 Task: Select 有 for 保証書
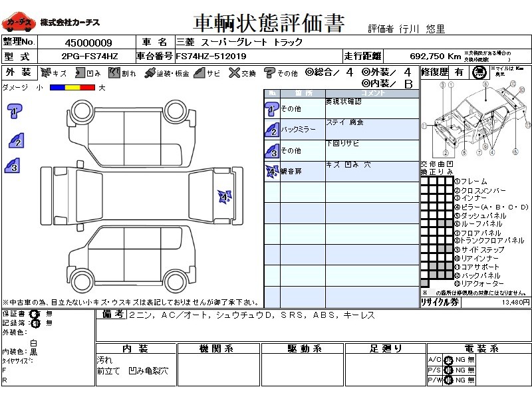point(35,314)
